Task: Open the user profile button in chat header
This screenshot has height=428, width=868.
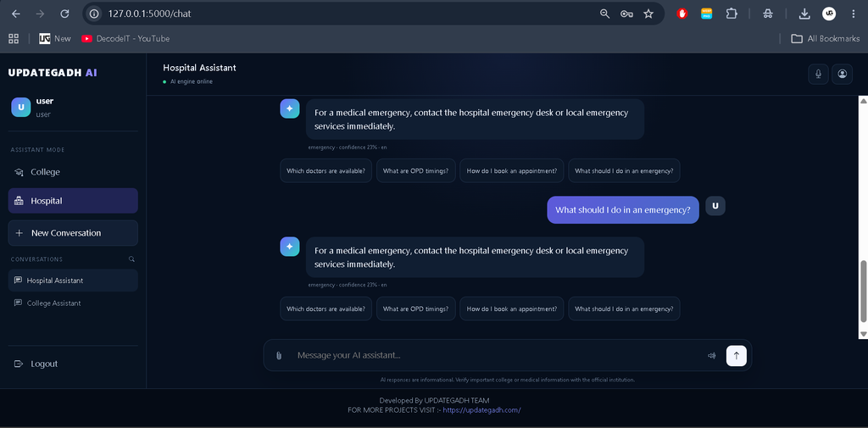Action: 842,75
